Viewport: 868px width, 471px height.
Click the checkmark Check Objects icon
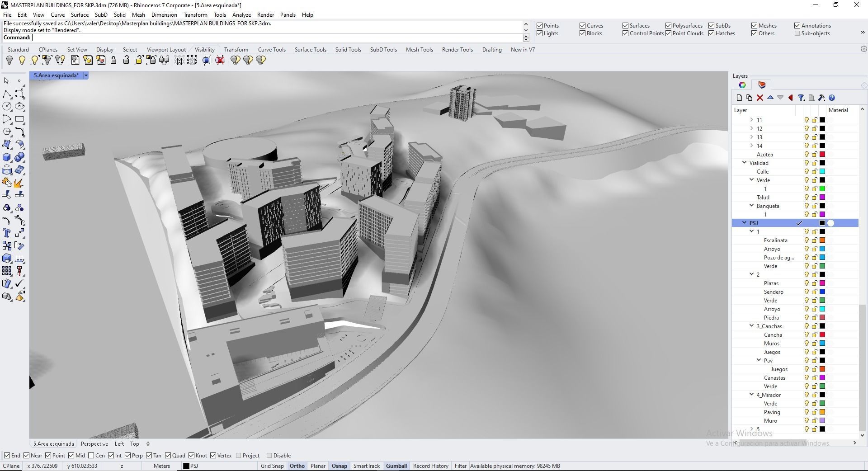[19, 284]
